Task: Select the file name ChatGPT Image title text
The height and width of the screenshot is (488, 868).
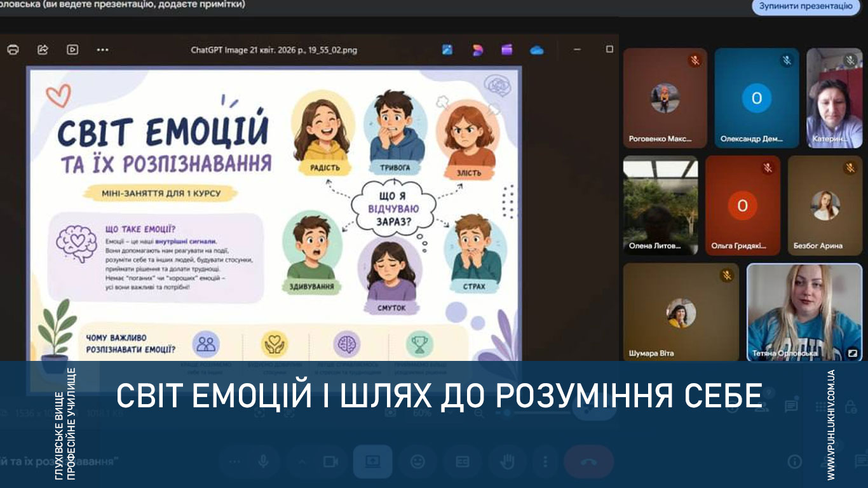Action: tap(274, 50)
